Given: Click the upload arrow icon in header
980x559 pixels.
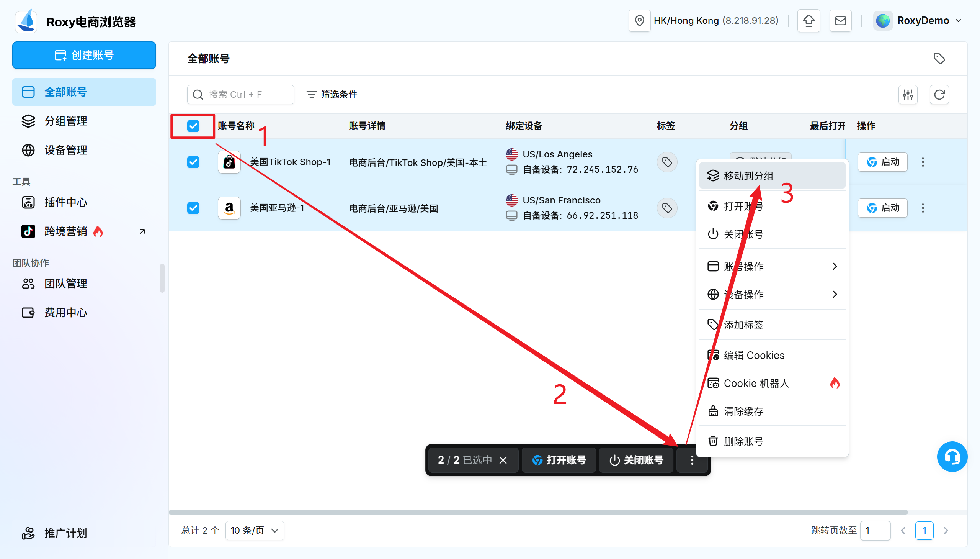Looking at the screenshot, I should (x=808, y=21).
